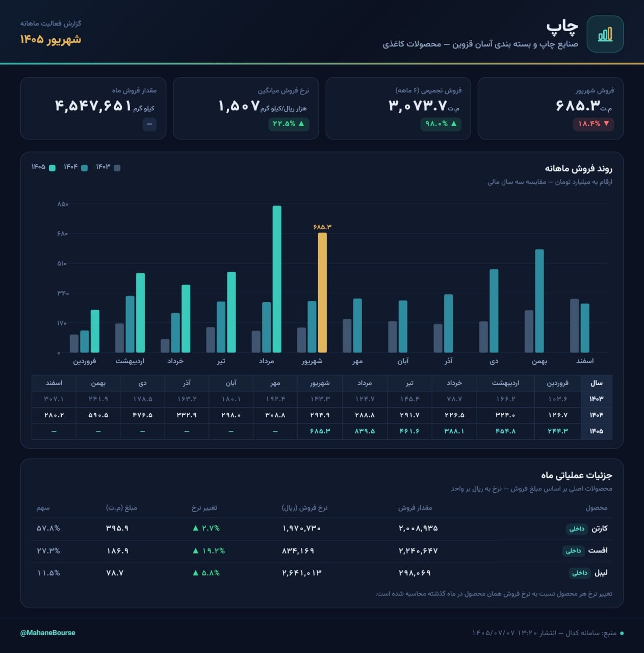Image resolution: width=644 pixels, height=653 pixels.
Task: Click the ۱۴۰۴ legend color swatch
Action: (85, 168)
